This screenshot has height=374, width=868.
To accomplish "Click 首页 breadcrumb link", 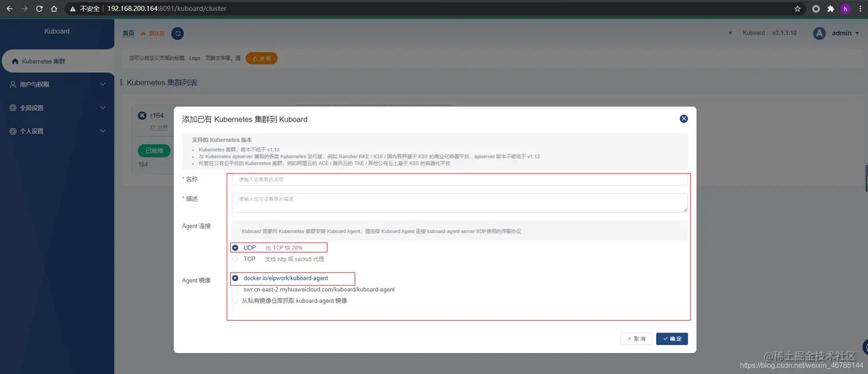I will tap(128, 33).
